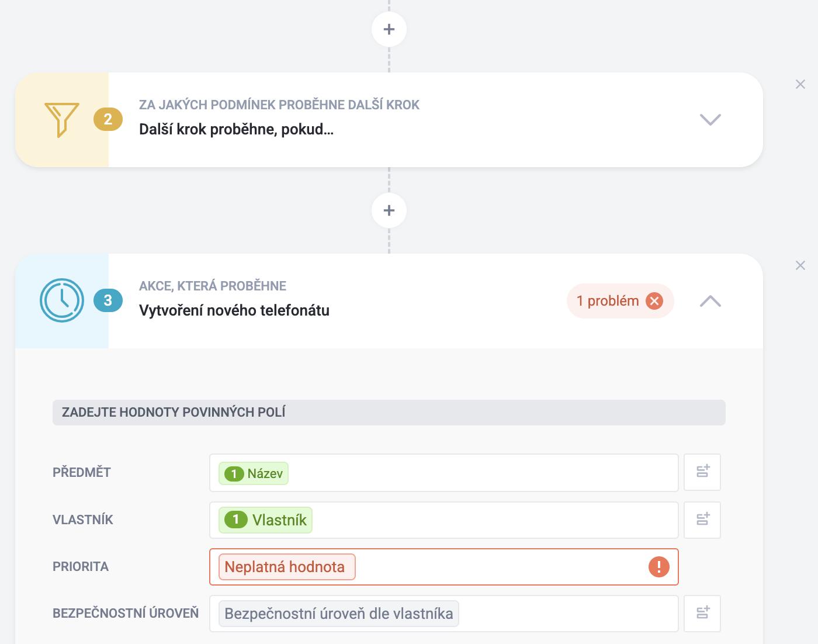The image size is (818, 644).
Task: Remove the step 2 condition card
Action: click(x=800, y=84)
